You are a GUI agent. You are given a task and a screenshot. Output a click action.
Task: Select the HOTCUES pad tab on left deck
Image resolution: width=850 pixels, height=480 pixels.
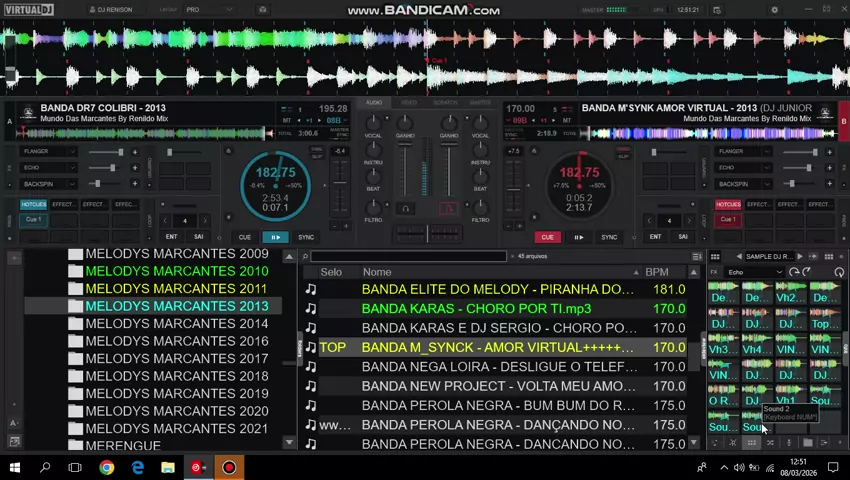click(x=34, y=204)
